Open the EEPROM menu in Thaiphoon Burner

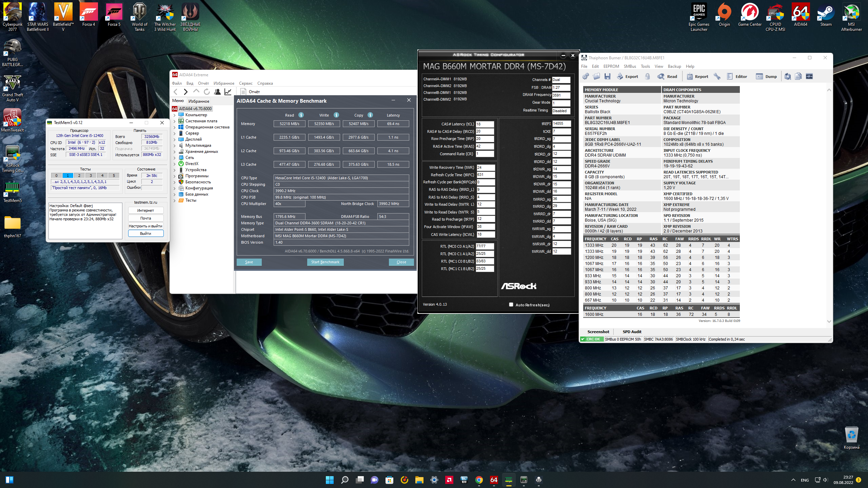point(611,66)
